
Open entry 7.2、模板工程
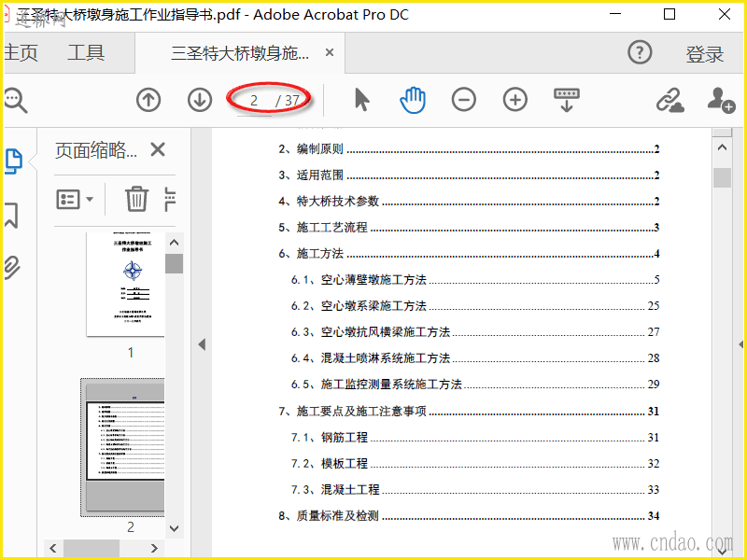click(x=475, y=463)
